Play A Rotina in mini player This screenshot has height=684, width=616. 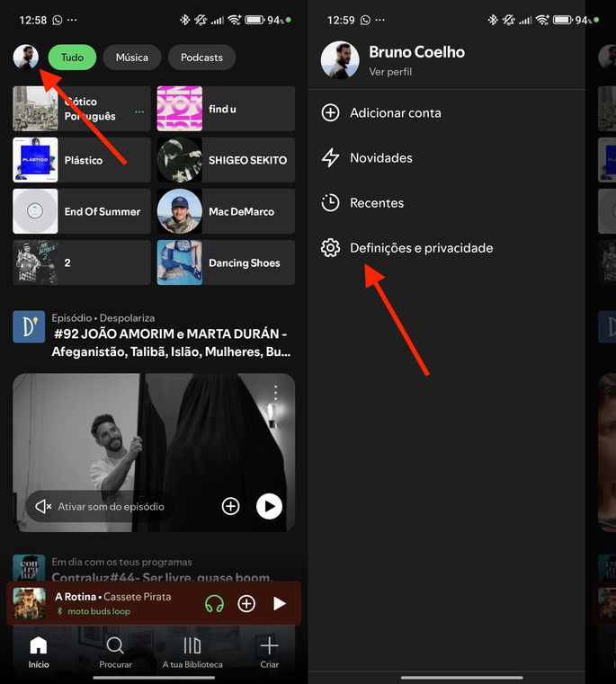(x=280, y=604)
